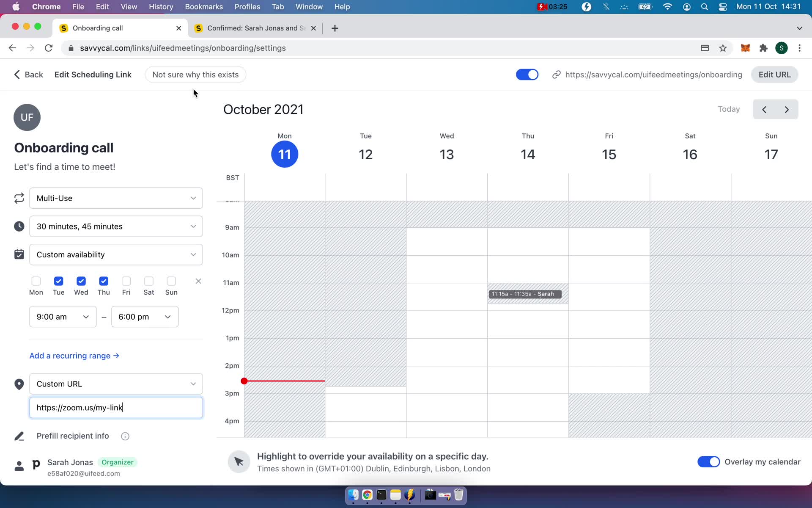Enable Thursday availability checkbox

pyautogui.click(x=104, y=281)
